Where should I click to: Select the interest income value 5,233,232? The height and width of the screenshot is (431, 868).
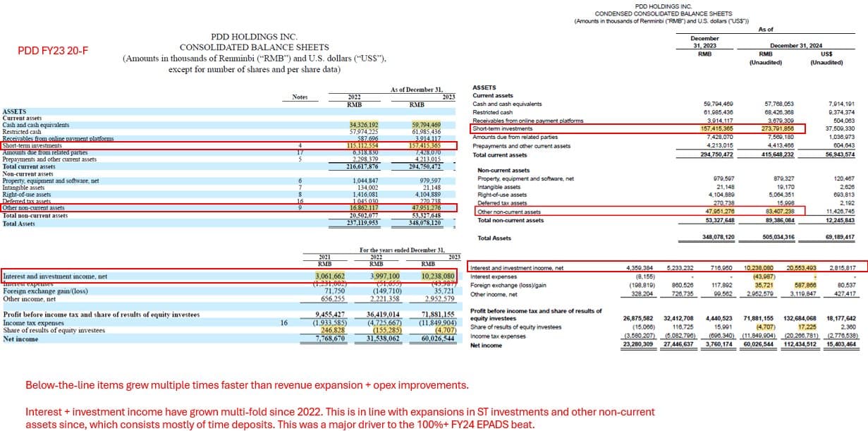tap(680, 268)
